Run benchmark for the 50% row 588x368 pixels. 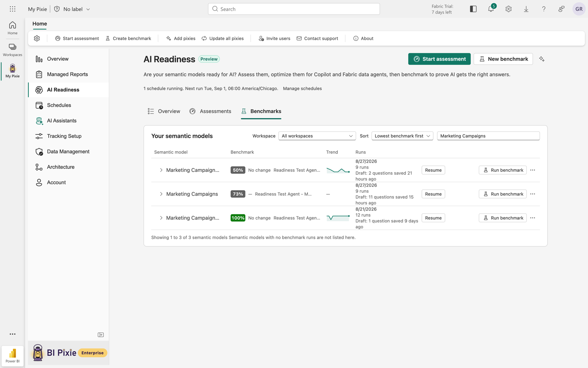[x=503, y=170]
